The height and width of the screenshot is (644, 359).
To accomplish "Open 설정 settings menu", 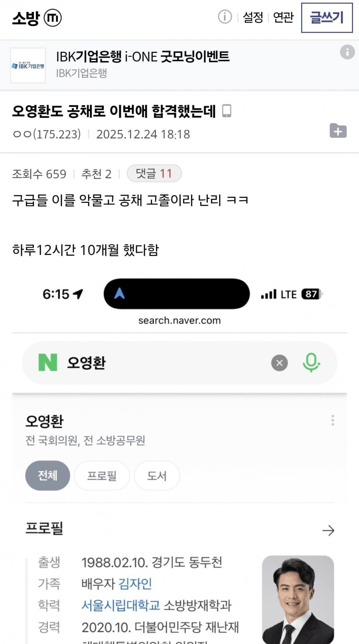I will coord(253,18).
